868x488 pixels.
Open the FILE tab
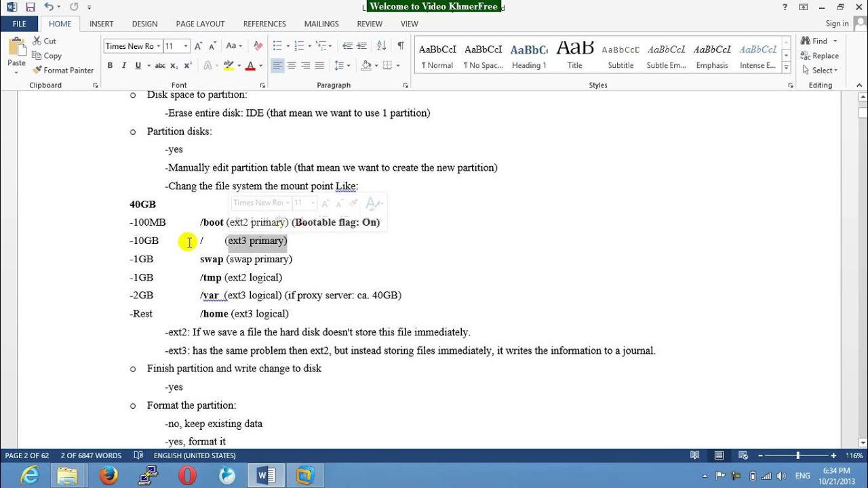20,24
